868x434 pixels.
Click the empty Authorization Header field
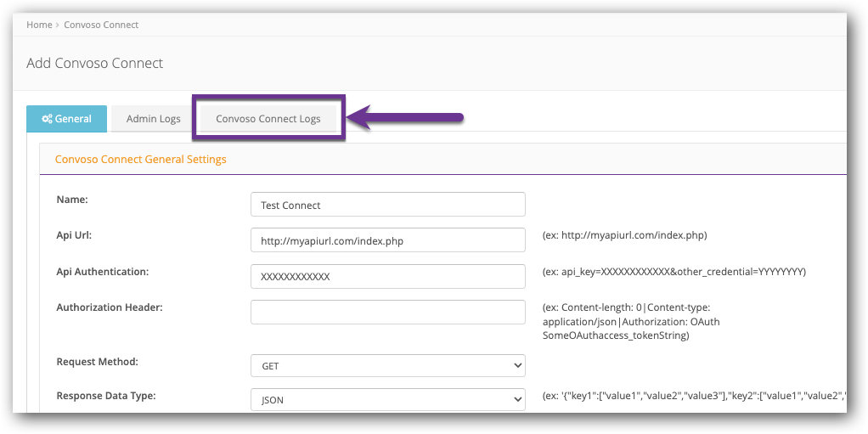tap(387, 313)
